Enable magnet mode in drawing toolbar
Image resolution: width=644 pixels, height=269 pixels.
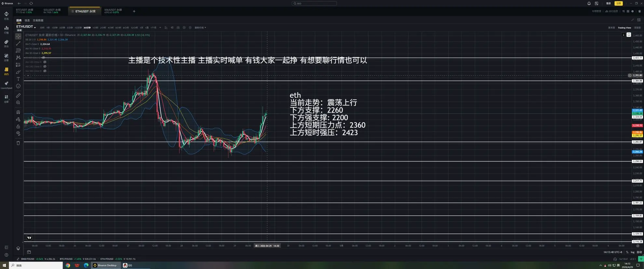(18, 112)
